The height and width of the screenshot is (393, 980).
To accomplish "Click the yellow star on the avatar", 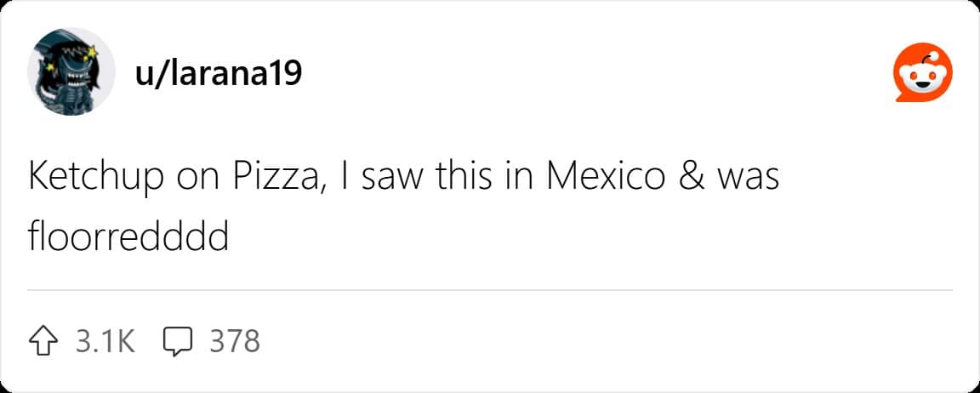I will point(93,54).
